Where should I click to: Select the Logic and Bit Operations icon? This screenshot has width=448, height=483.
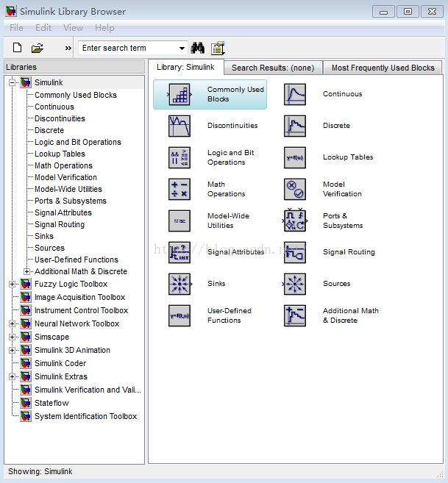pos(179,157)
